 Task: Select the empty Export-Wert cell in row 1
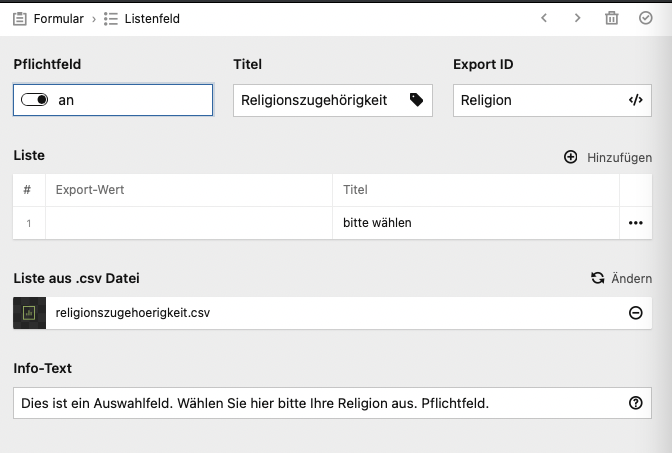click(188, 223)
